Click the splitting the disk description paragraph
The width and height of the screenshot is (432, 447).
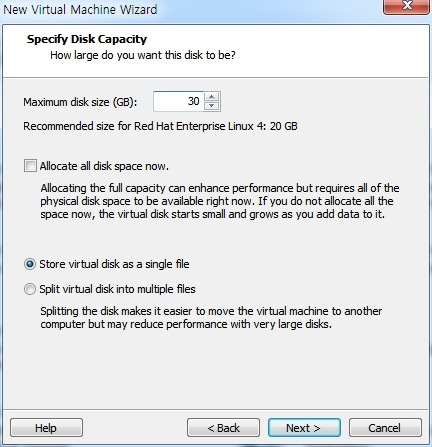pyautogui.click(x=211, y=317)
